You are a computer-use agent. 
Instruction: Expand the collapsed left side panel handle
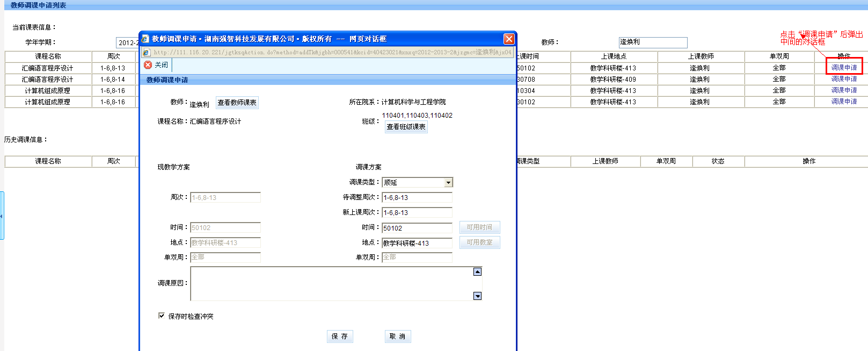(x=2, y=216)
